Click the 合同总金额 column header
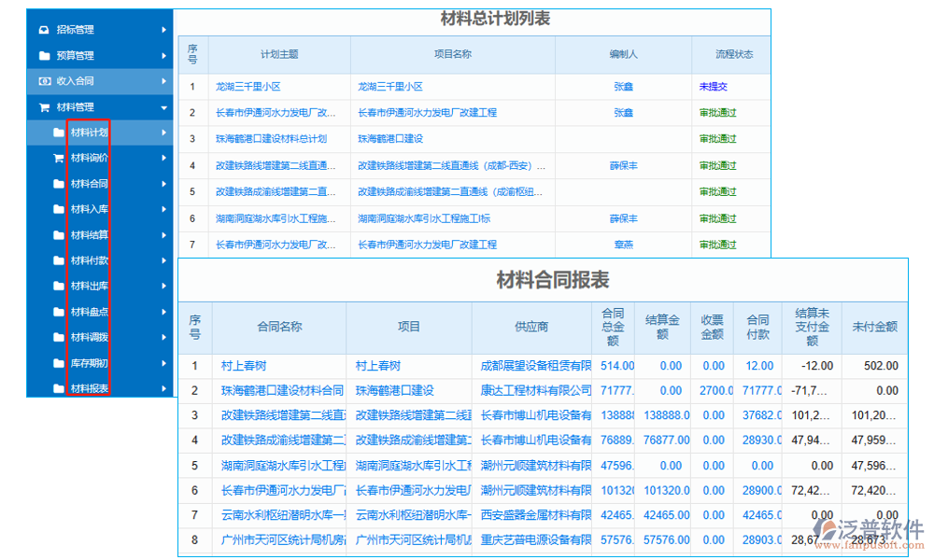Screen dimensions: 934x560 [613, 327]
